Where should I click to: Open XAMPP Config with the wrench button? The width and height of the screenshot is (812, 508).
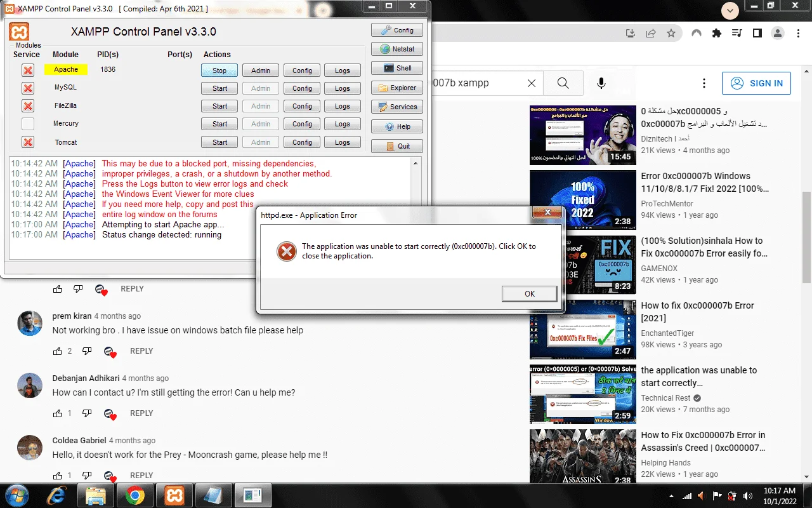pos(397,30)
